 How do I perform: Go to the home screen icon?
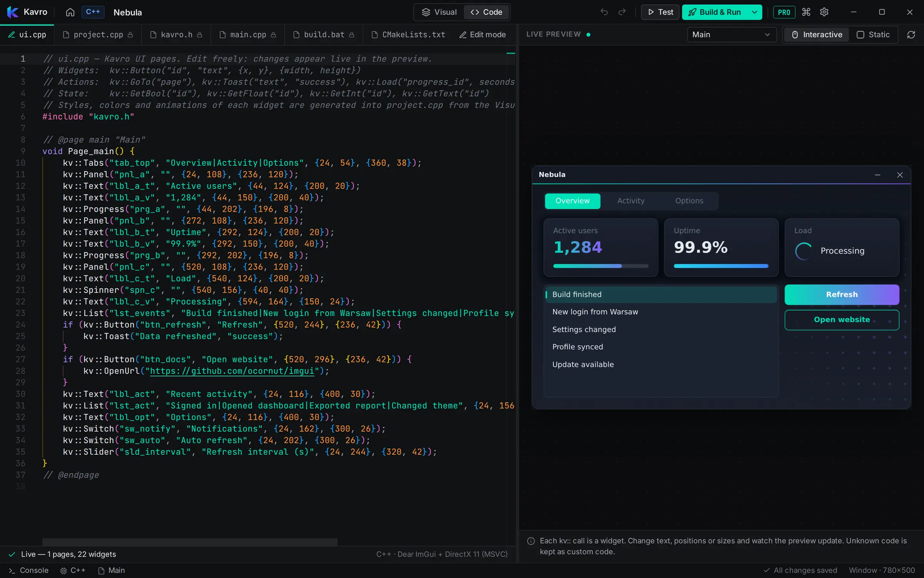pyautogui.click(x=70, y=12)
